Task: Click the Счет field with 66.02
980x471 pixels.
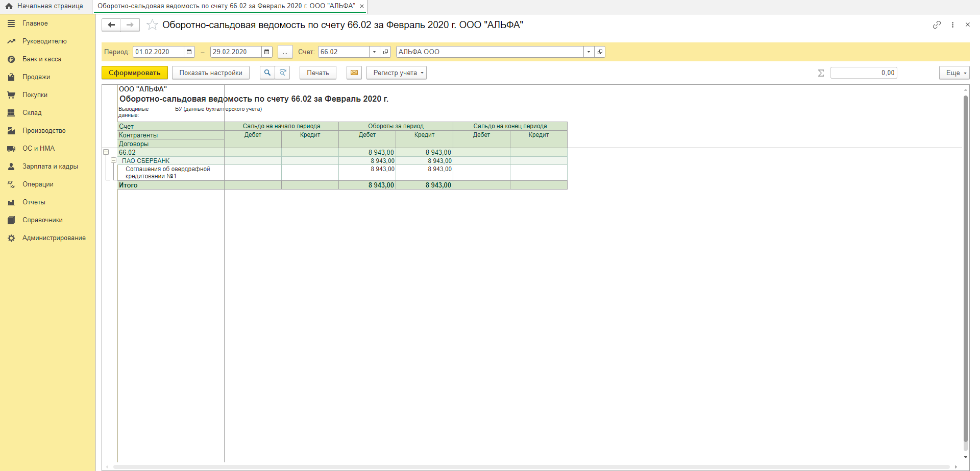Action: point(344,52)
